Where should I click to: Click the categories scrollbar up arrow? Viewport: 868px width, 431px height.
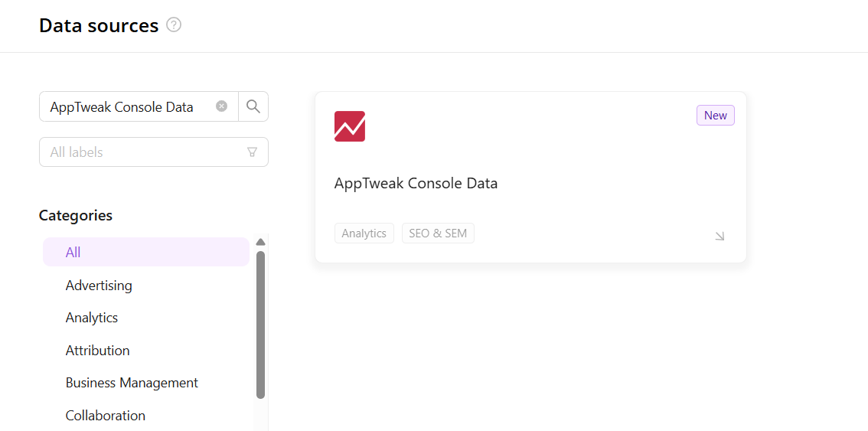coord(260,242)
